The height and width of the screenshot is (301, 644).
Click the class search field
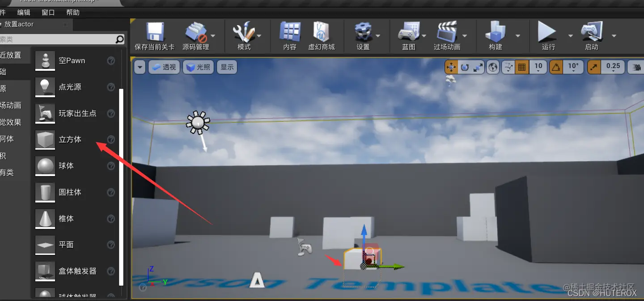57,39
